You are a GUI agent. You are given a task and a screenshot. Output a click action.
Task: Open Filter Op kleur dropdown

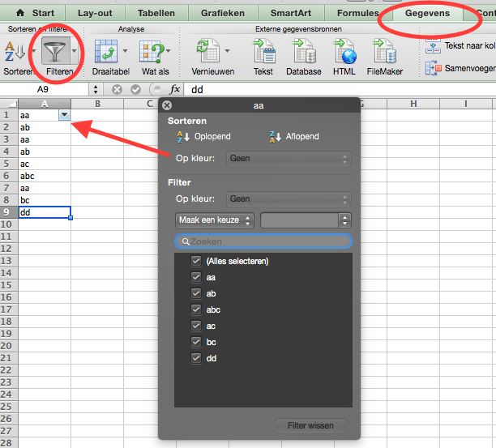click(289, 199)
